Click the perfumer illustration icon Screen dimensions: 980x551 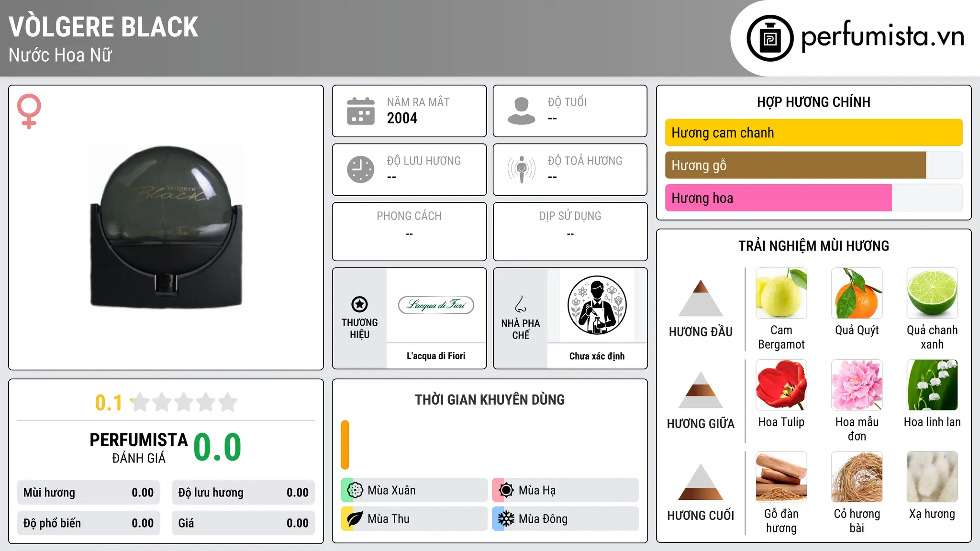point(597,305)
